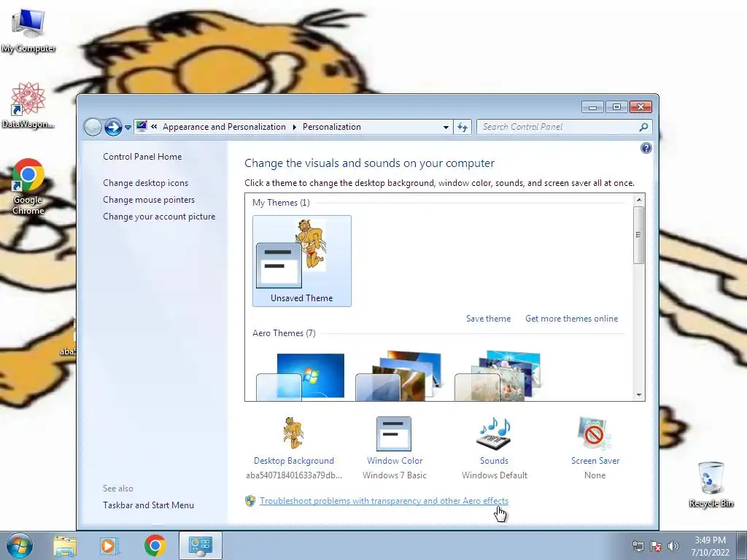Screen dimensions: 747x560
Task: Select the Windows 7 Aero theme thumbnail
Action: (300, 376)
